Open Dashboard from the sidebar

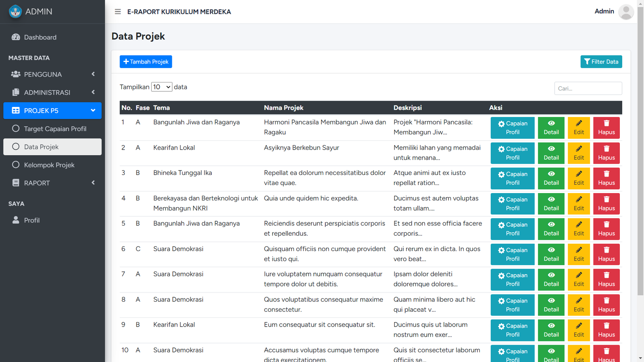40,37
